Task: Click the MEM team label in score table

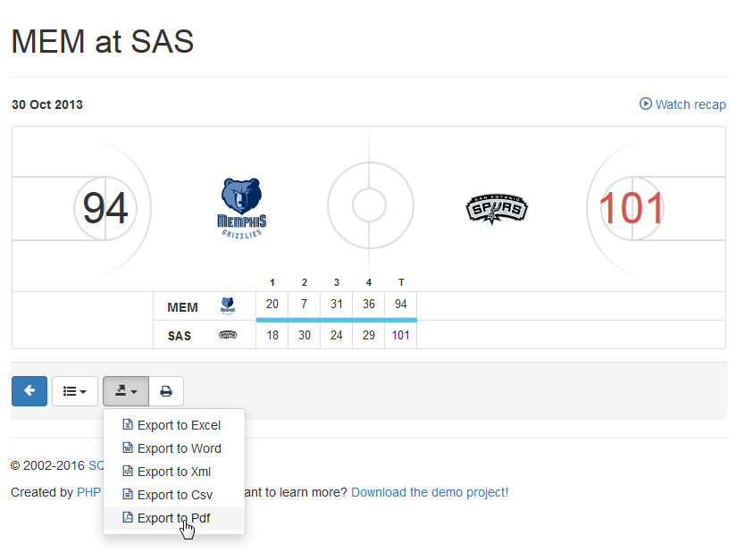Action: tap(182, 307)
